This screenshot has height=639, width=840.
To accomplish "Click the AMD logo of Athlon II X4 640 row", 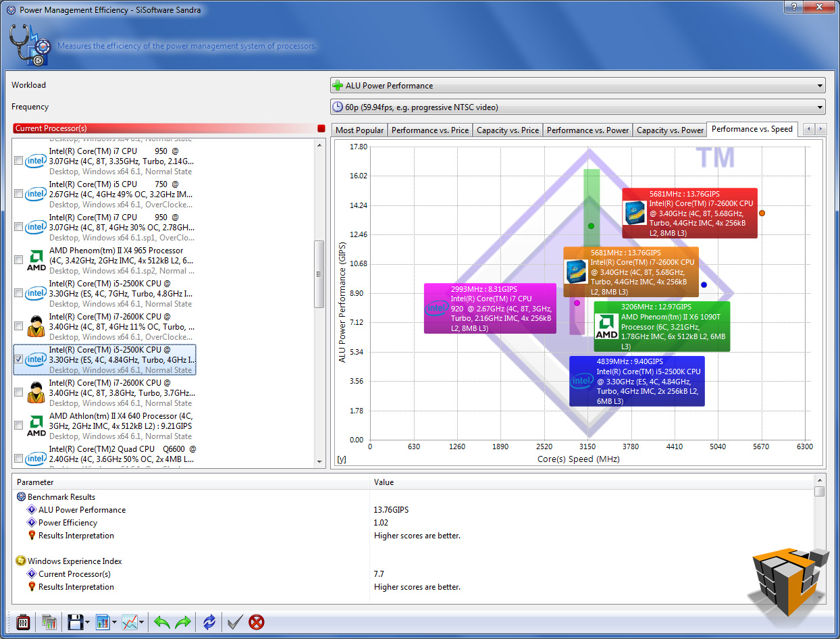I will pos(36,426).
